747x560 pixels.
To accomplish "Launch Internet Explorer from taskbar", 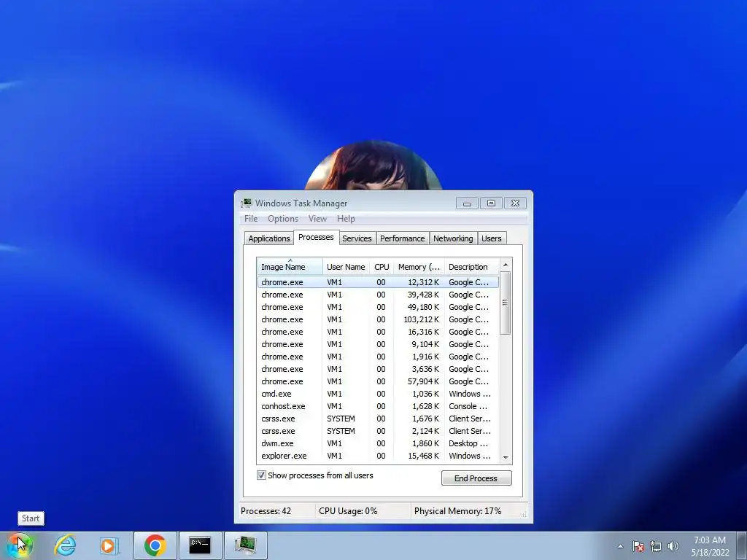I will click(x=65, y=545).
